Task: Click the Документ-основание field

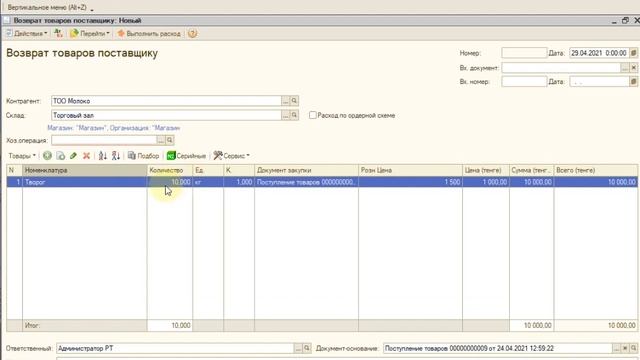Action: (498, 348)
